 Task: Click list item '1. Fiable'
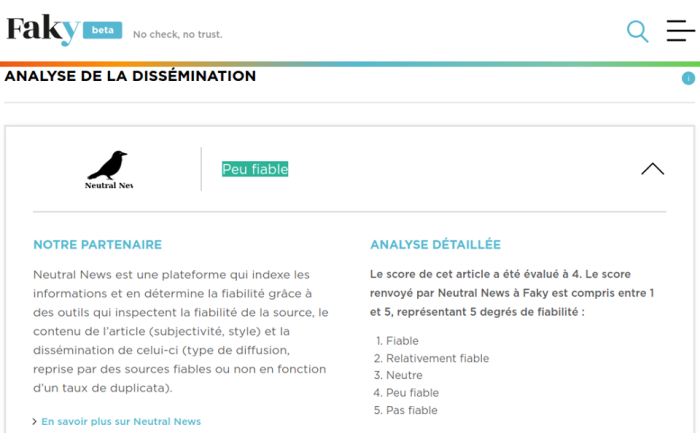point(397,341)
